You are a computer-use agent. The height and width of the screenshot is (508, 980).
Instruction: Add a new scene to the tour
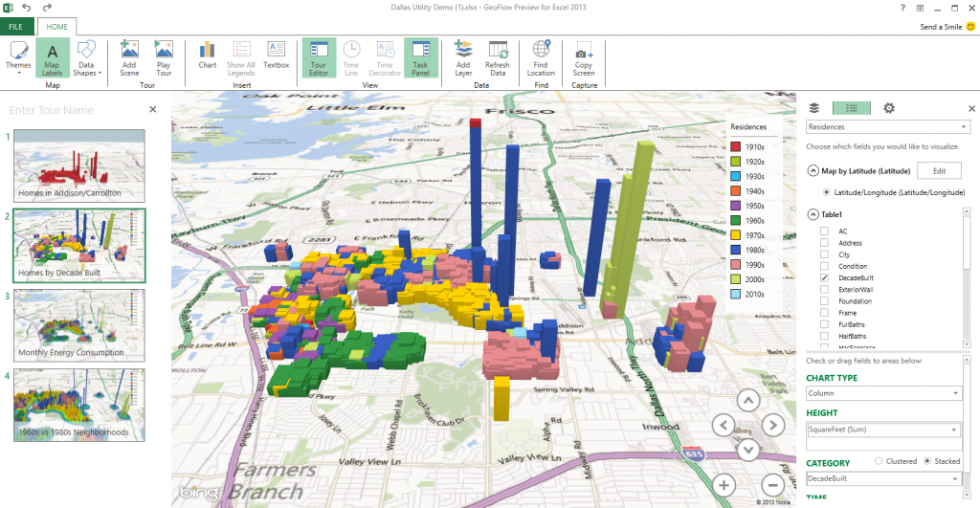[x=129, y=58]
